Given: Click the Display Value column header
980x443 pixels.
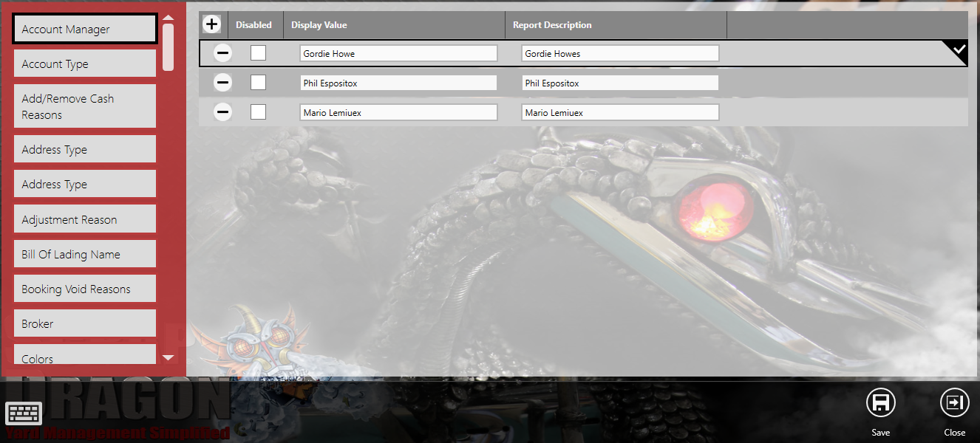Looking at the screenshot, I should coord(394,24).
